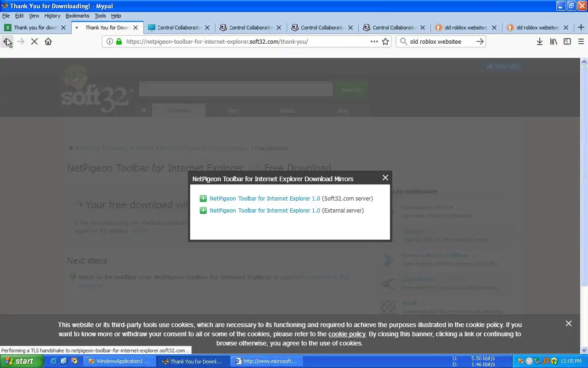Open the Library toolbar icon
Image resolution: width=588 pixels, height=368 pixels.
click(554, 41)
